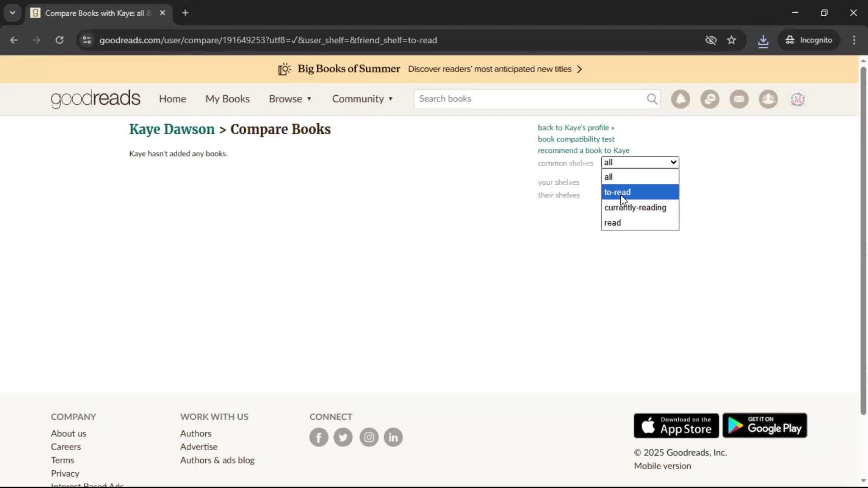Screen dimensions: 868x488
Task: Bookmark this page with star icon
Action: 731,40
